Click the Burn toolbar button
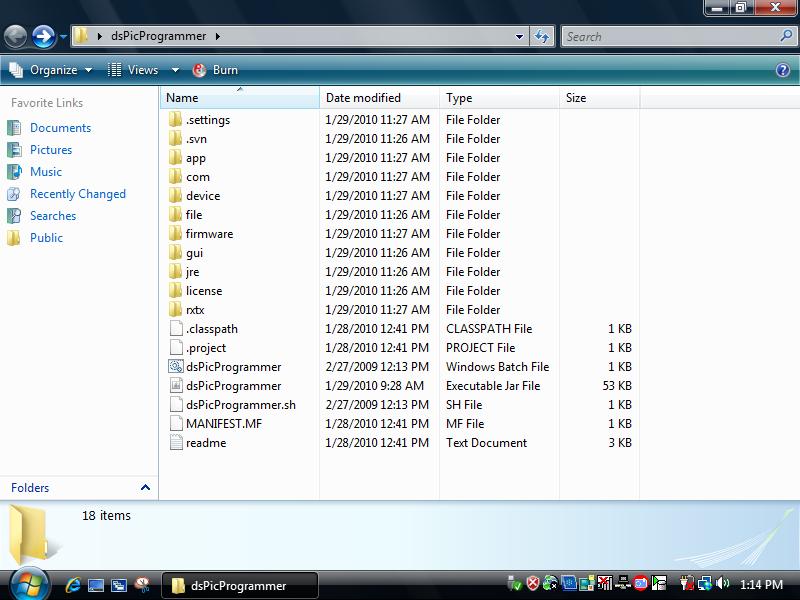Screen dimensions: 800x600 click(x=215, y=70)
